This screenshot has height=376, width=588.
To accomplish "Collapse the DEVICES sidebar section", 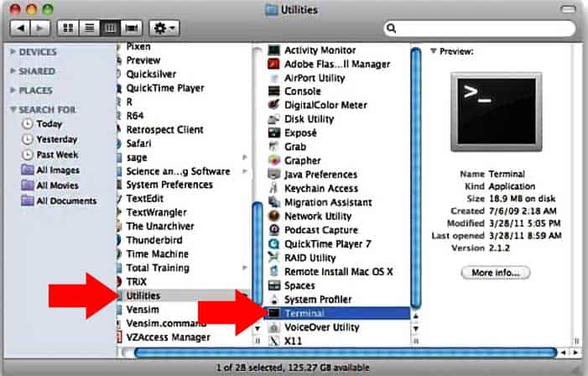I will point(13,52).
